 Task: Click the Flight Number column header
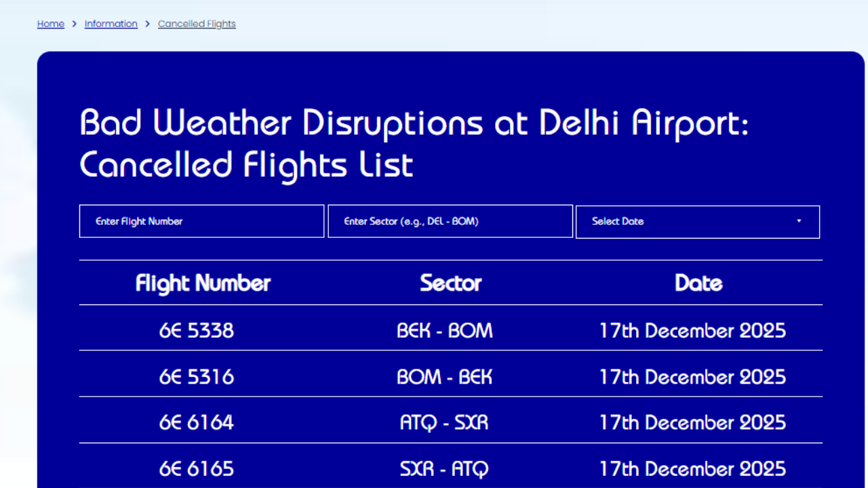coord(203,283)
